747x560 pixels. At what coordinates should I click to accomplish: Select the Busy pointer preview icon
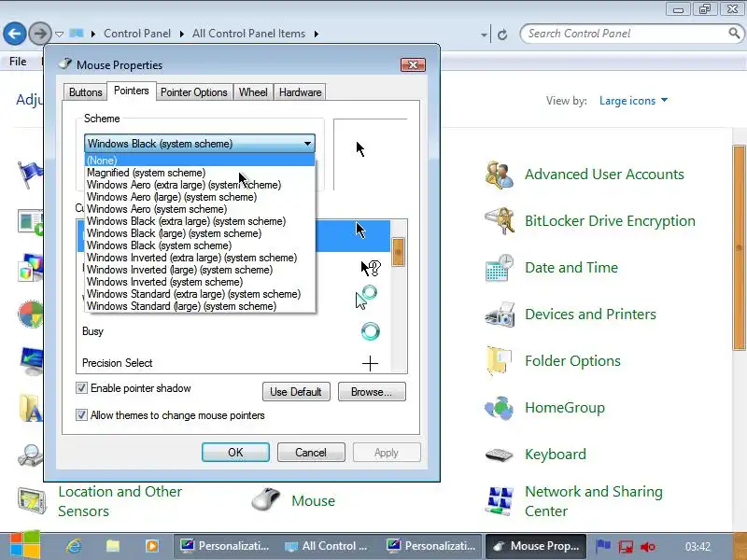coord(370,331)
